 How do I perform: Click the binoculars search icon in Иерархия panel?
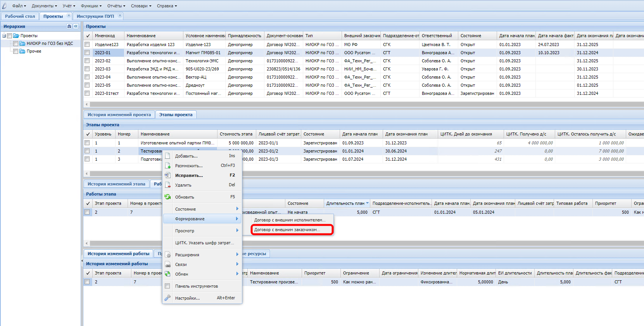click(69, 26)
